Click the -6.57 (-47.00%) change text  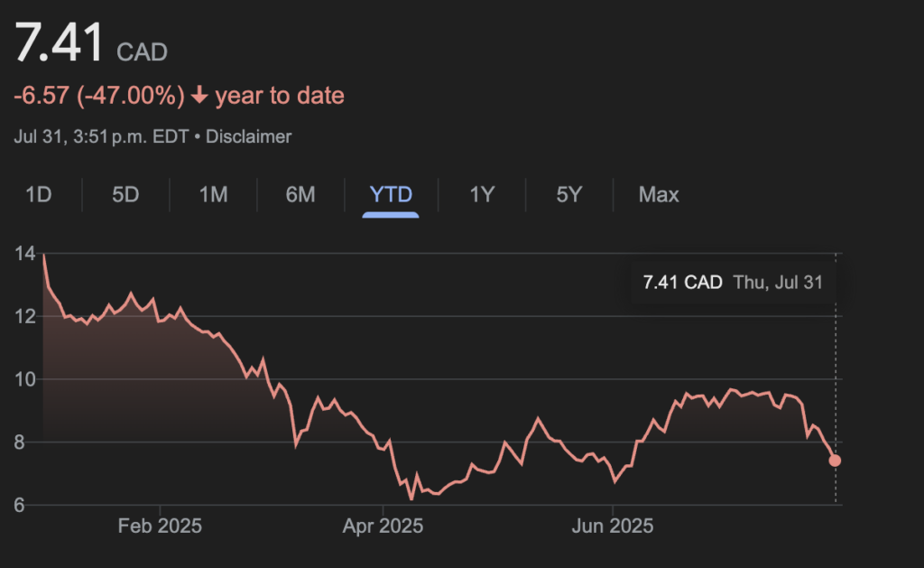(x=99, y=96)
